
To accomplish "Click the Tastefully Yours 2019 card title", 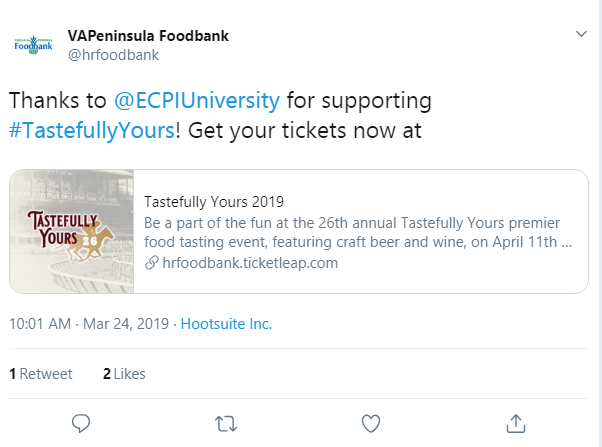I will point(214,202).
